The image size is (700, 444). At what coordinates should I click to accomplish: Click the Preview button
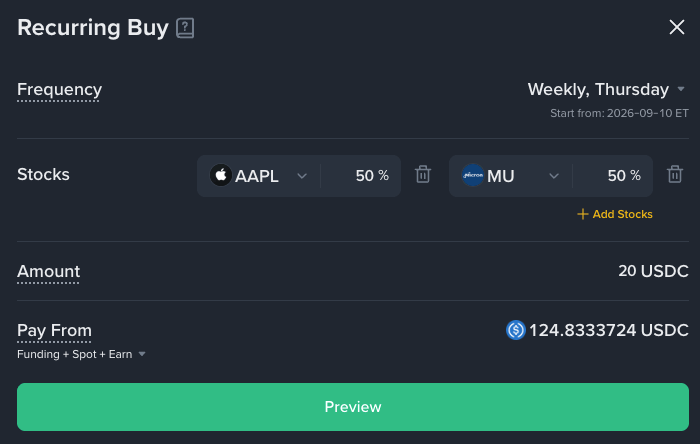coord(353,407)
